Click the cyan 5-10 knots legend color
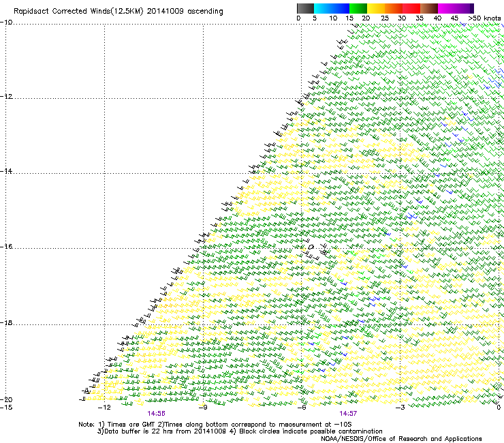 pos(323,8)
